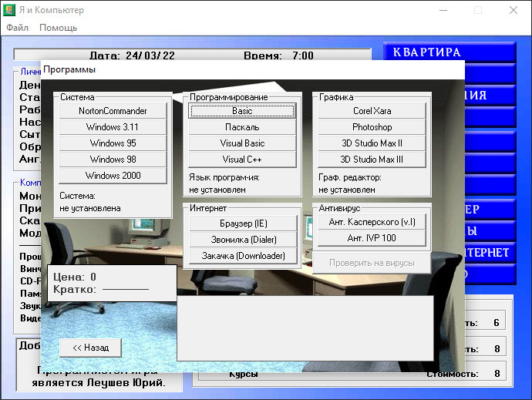532x400 pixels.
Task: Choose Ант. Касперского antivirus
Action: click(x=372, y=222)
